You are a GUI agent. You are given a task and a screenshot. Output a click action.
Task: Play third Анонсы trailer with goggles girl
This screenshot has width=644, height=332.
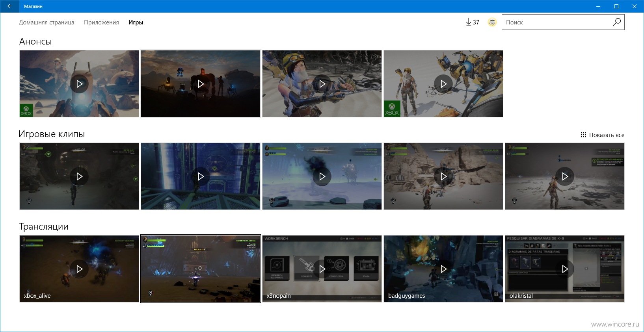322,83
